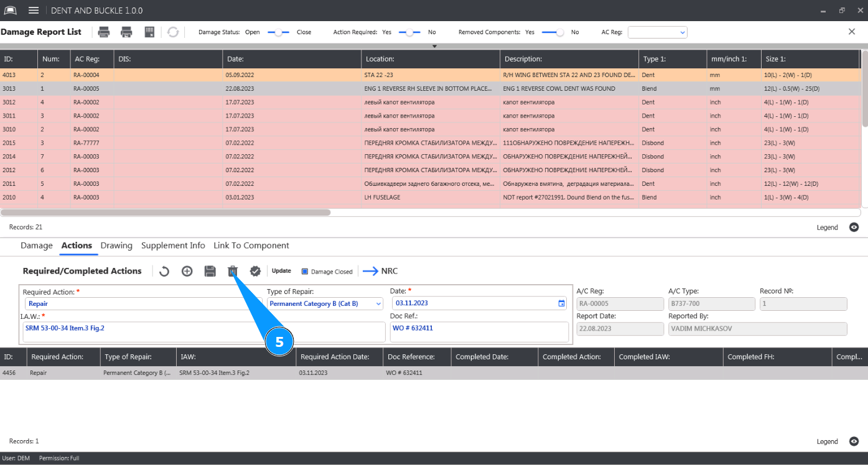Switch to the Drawing tab
The height and width of the screenshot is (465, 868).
tap(116, 246)
